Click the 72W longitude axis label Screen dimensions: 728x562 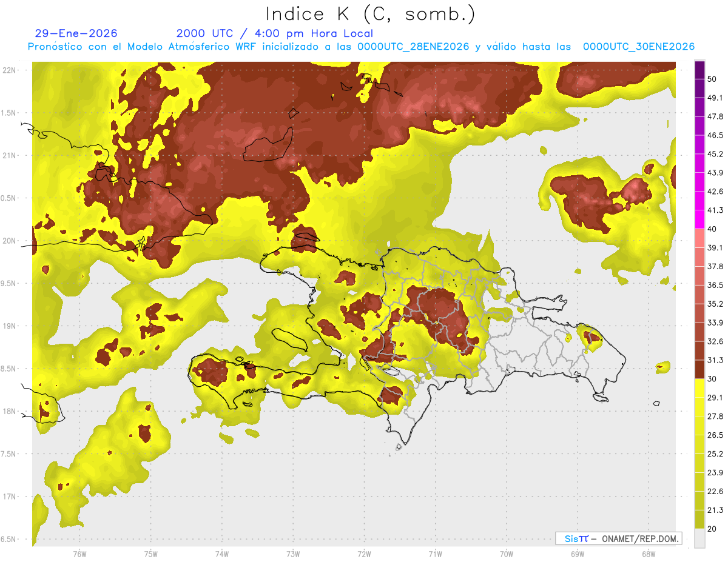365,554
